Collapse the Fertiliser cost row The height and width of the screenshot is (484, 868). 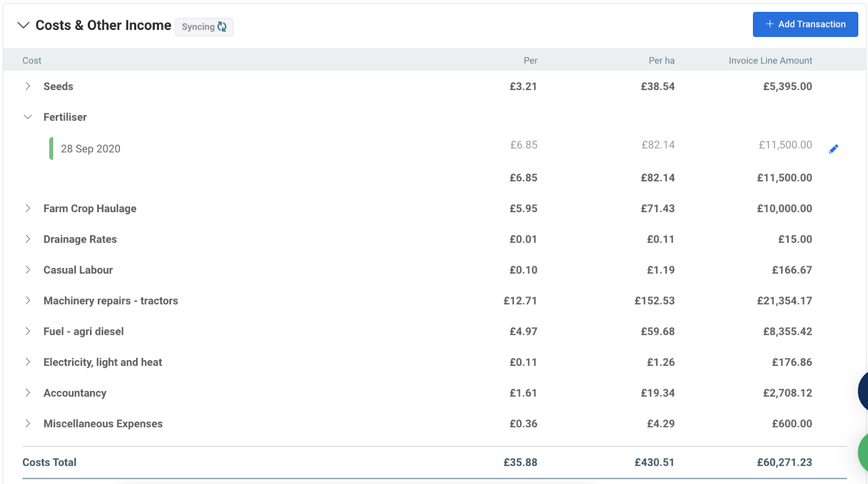coord(28,117)
